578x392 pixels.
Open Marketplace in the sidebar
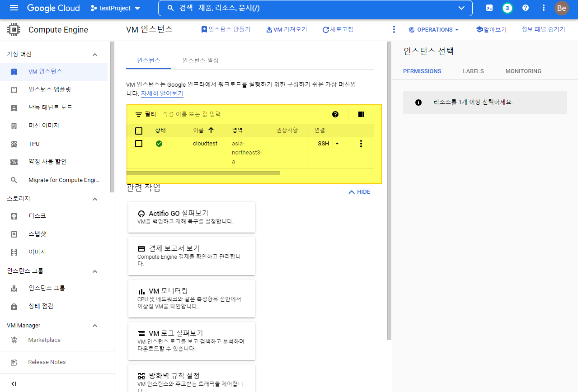(57, 340)
